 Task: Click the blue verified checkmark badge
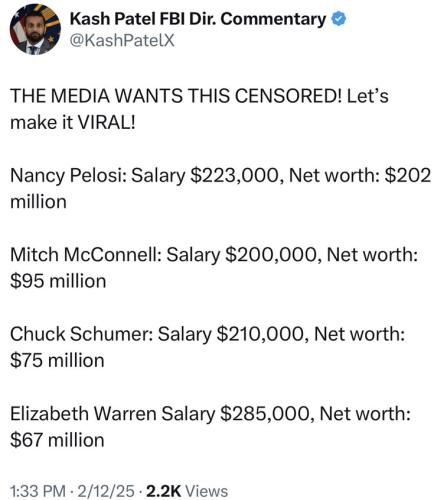pyautogui.click(x=339, y=19)
